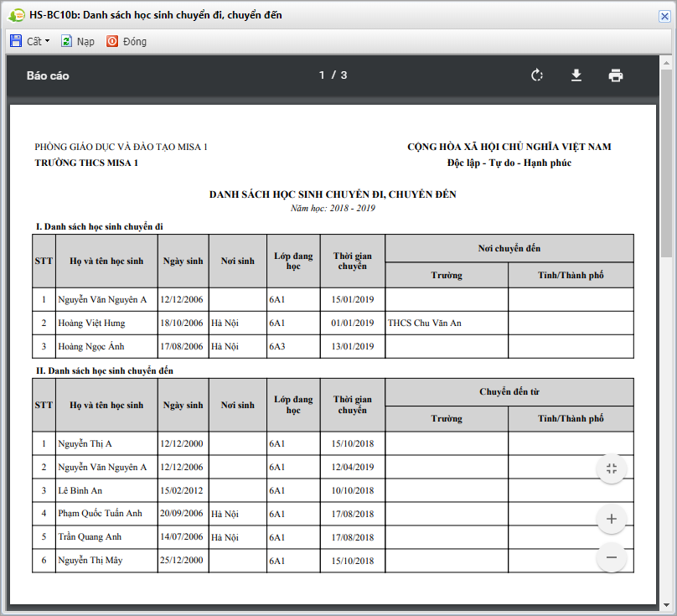Click the date 01/01/2019
Viewport: 677px width, 616px height.
[352, 324]
